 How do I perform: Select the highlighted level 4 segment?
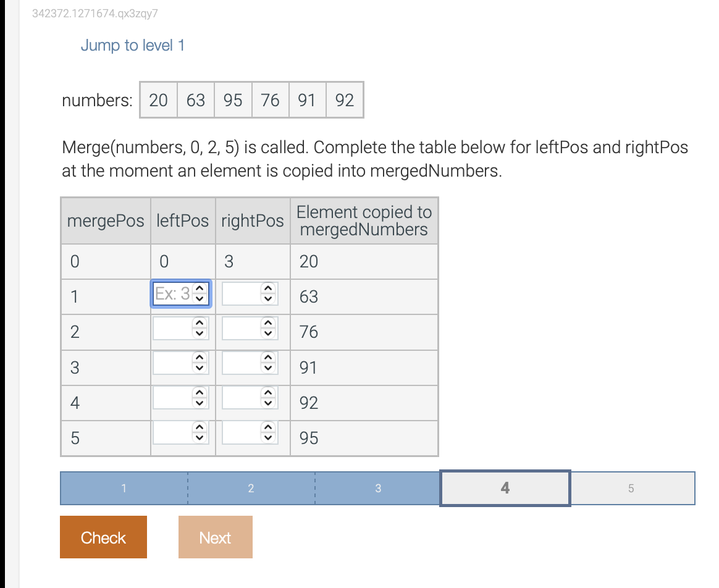505,488
